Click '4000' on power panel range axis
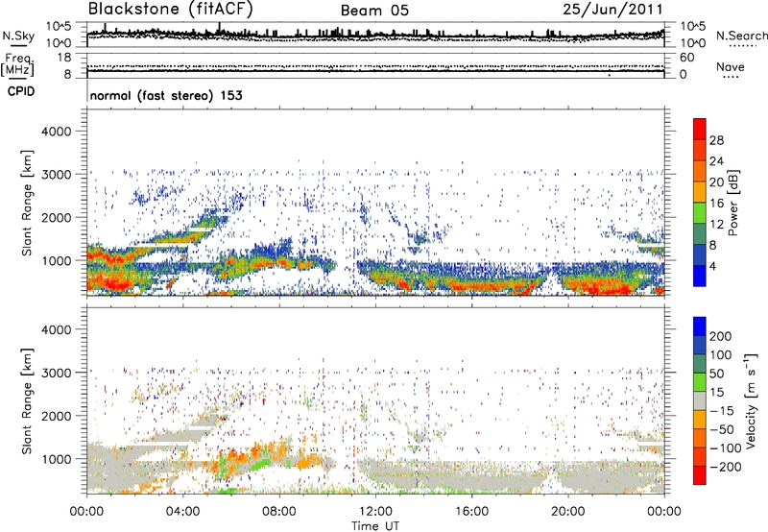The image size is (768, 532). (x=56, y=132)
